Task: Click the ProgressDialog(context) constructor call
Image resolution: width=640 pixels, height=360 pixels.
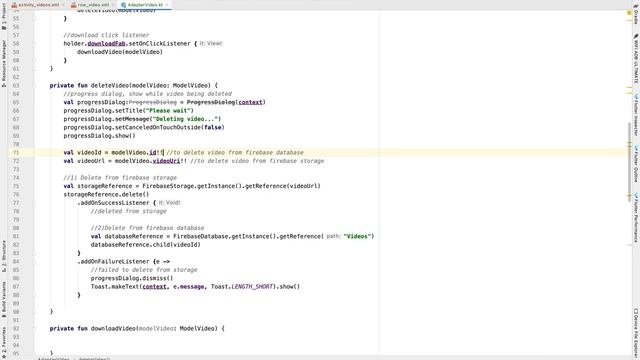Action: [x=226, y=102]
